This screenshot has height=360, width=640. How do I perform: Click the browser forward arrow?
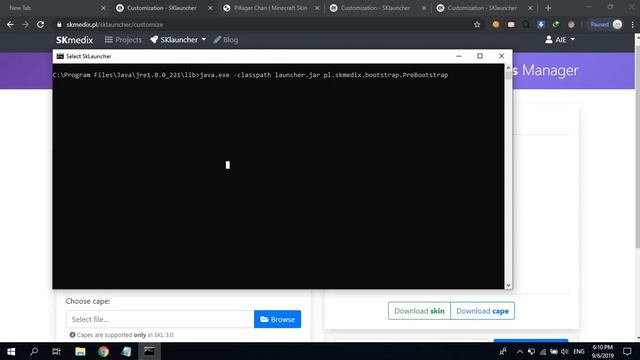click(25, 24)
